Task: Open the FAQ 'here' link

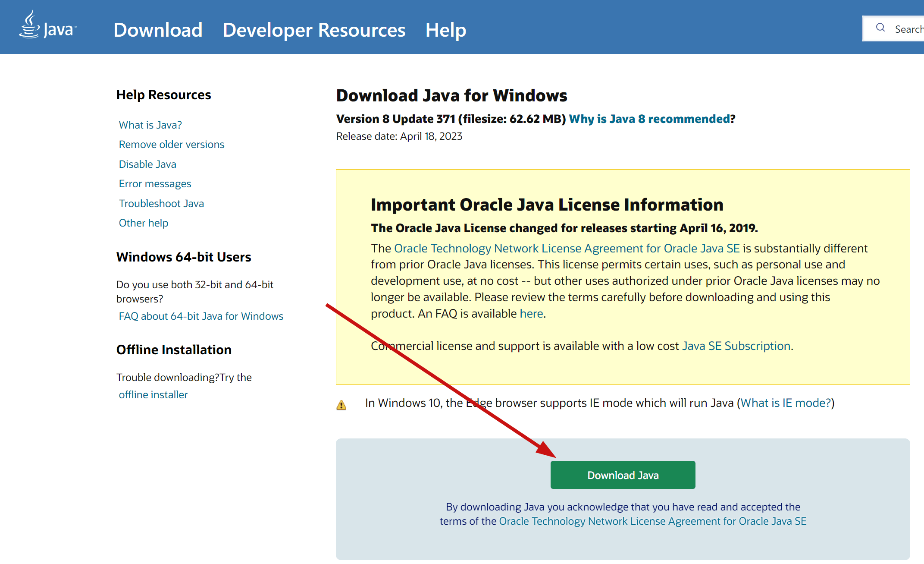Action: (531, 313)
